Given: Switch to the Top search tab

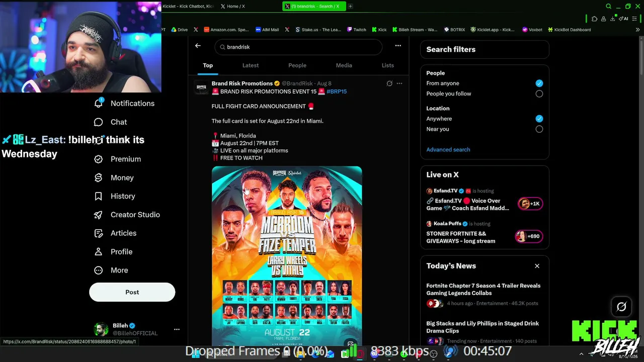Looking at the screenshot, I should 208,65.
